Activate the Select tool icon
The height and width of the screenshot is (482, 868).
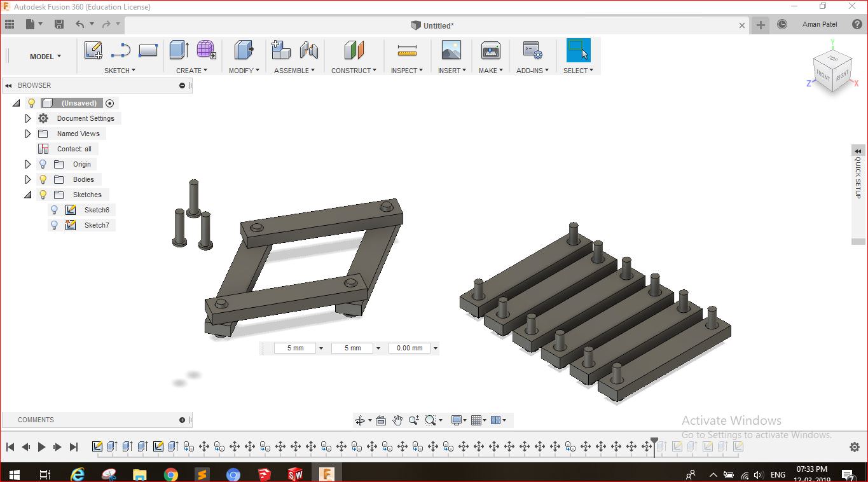(578, 50)
